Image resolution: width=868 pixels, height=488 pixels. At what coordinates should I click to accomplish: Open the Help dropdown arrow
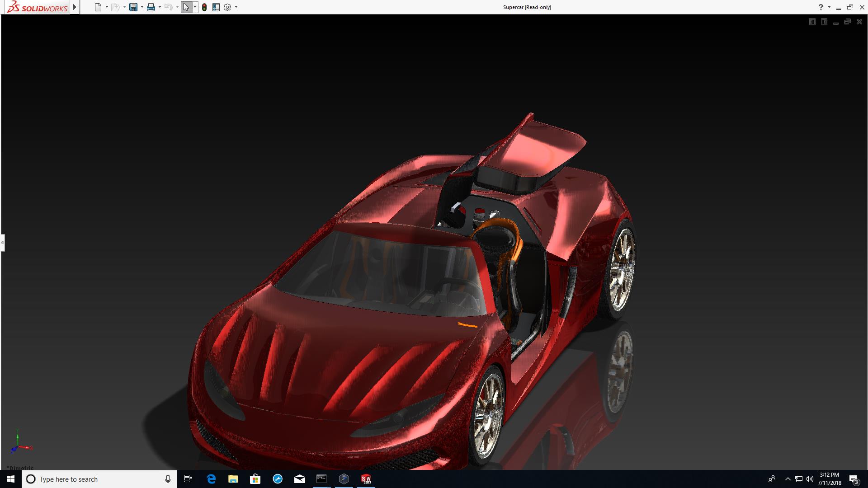(829, 7)
